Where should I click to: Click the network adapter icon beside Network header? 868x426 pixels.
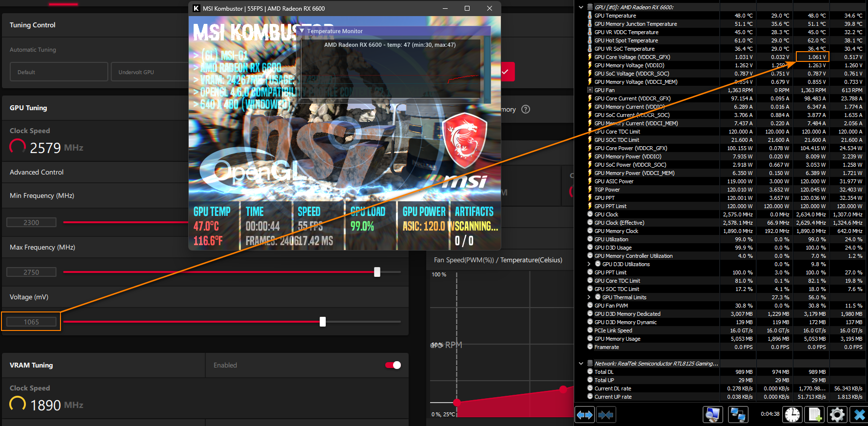click(x=590, y=364)
